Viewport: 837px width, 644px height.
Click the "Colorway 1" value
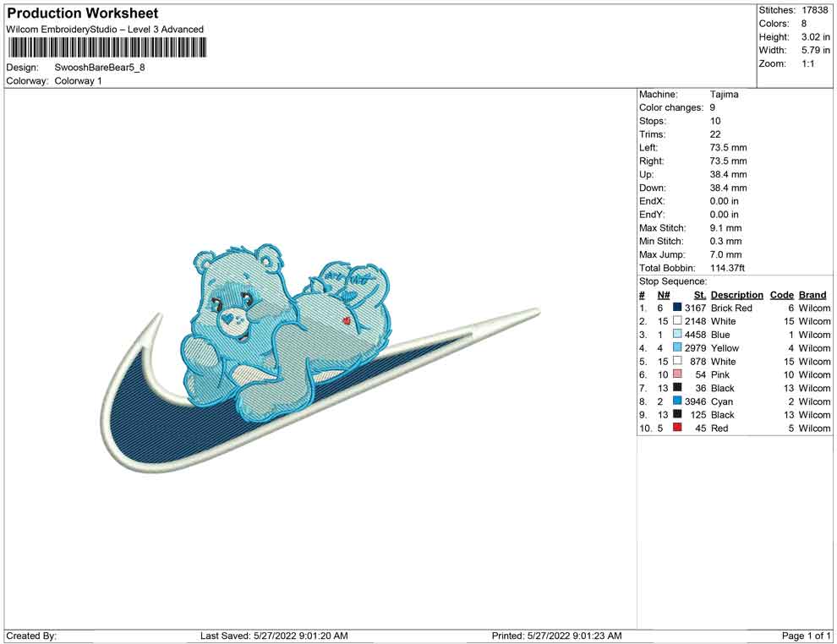point(78,81)
